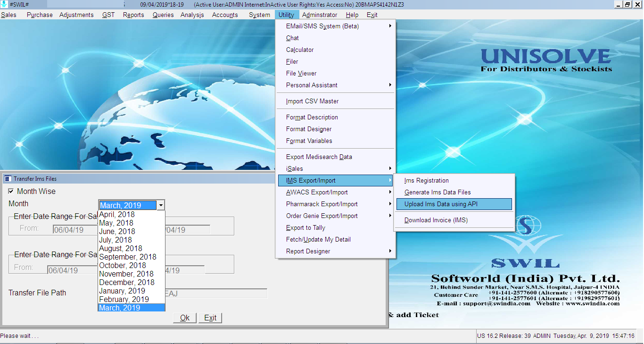Pick August, 2018 month option
Screen dimensions: 644x344
(x=132, y=248)
